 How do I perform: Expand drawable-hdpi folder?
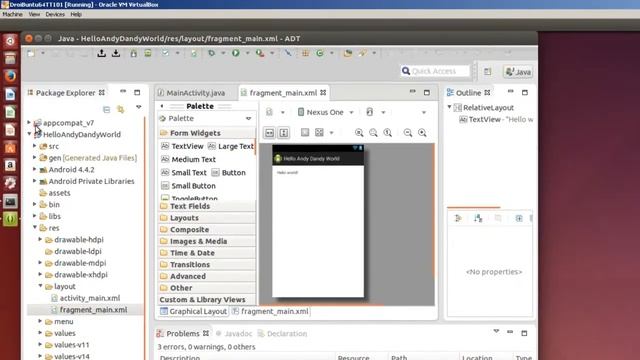[40, 239]
